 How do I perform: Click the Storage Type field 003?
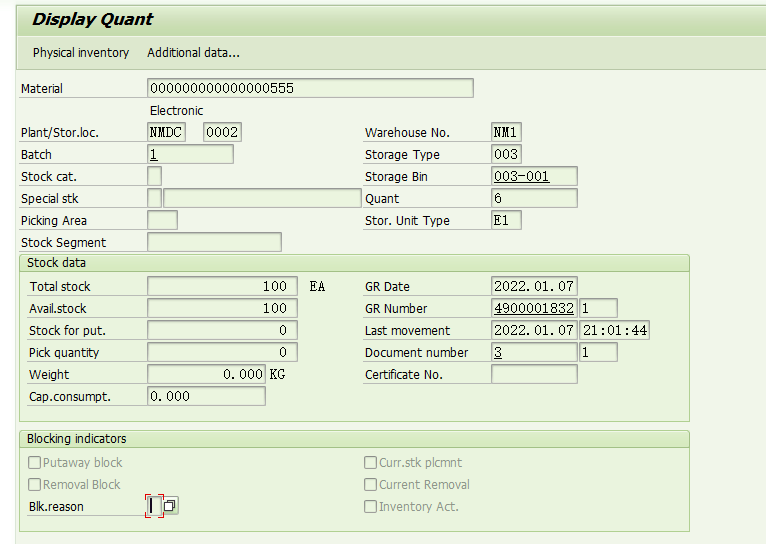[506, 154]
